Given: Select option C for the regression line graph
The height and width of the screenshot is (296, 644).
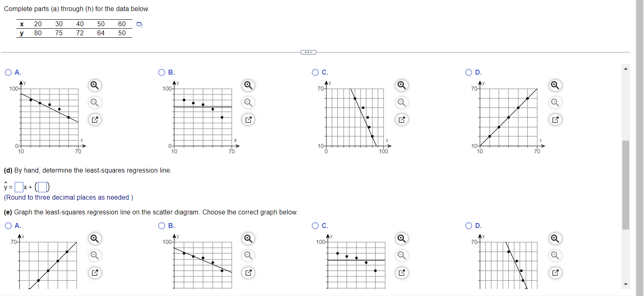Looking at the screenshot, I should pyautogui.click(x=315, y=225).
